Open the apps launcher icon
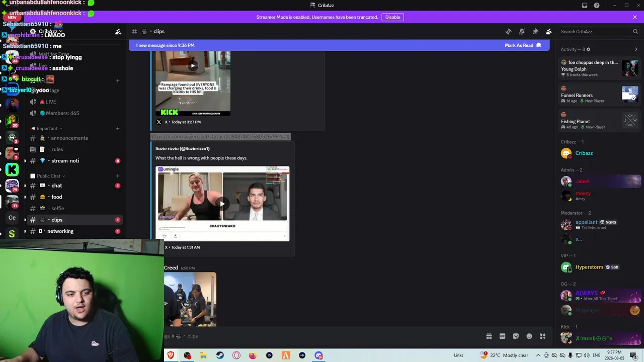644x362 pixels. click(x=543, y=336)
